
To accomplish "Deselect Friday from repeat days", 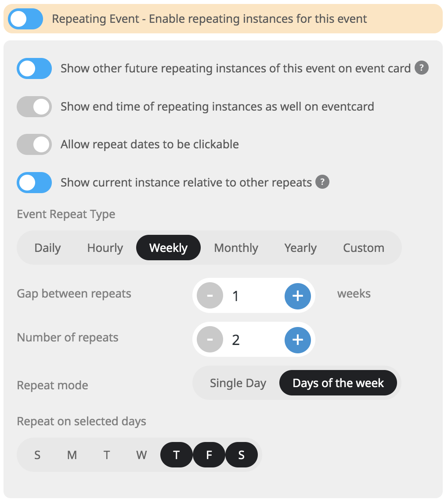I will [x=209, y=455].
